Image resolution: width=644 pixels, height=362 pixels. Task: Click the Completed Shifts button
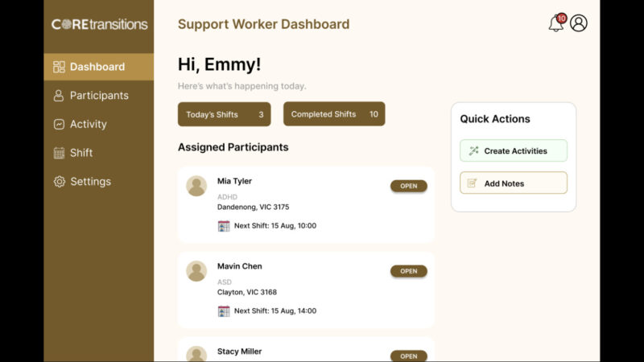[x=334, y=113]
